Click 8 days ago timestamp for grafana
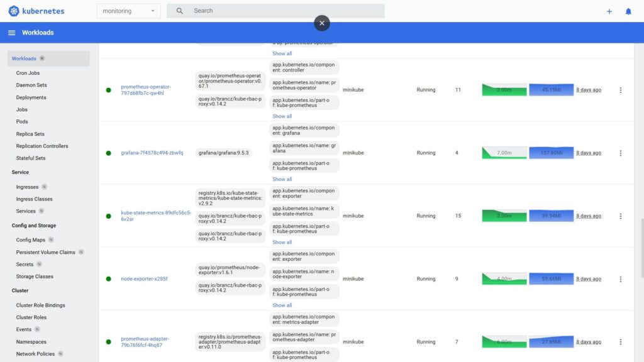The width and height of the screenshot is (644, 362). [589, 153]
